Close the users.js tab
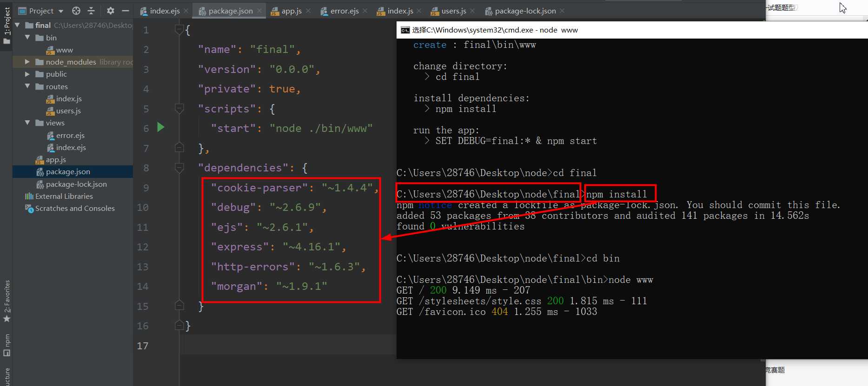Image resolution: width=868 pixels, height=386 pixels. (x=472, y=11)
